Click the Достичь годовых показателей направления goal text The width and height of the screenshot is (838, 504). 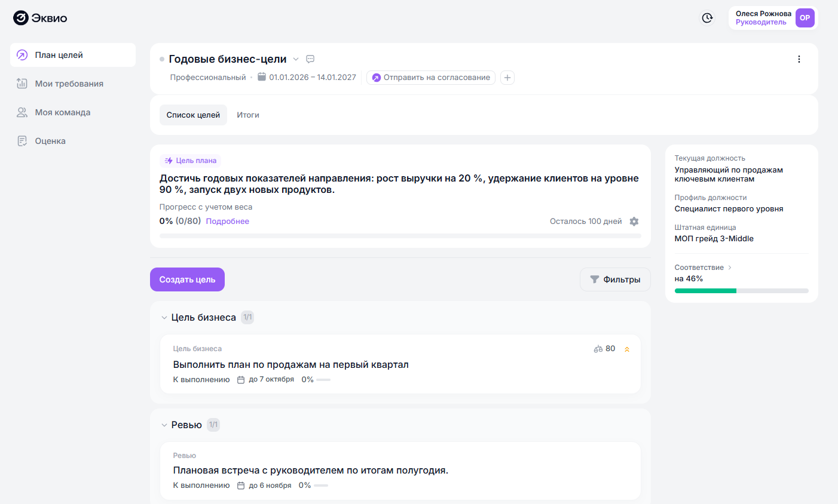pos(399,184)
